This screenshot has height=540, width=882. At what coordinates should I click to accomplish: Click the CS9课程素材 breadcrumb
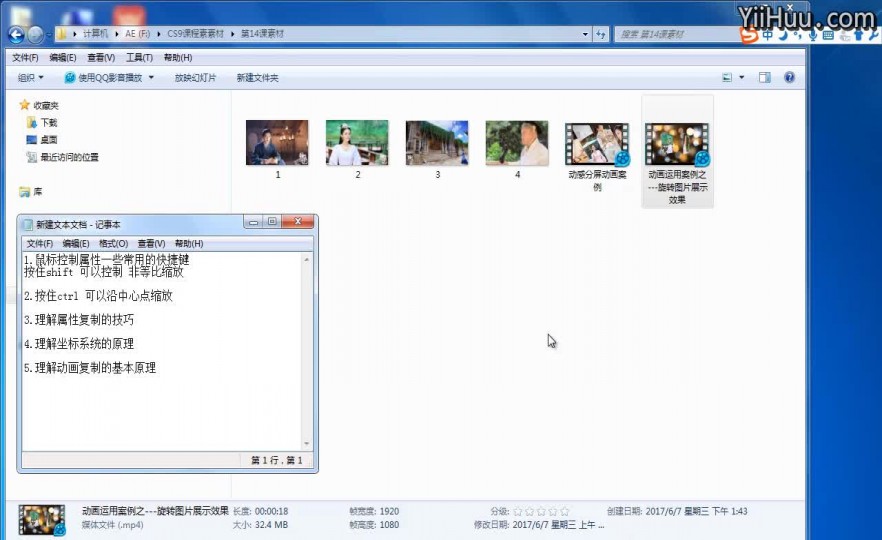click(x=195, y=34)
